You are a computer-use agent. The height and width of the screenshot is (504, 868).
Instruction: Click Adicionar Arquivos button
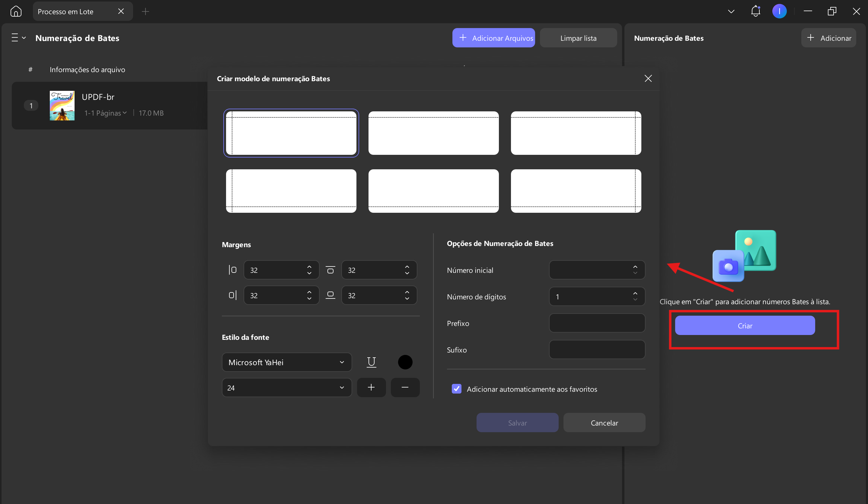click(x=493, y=38)
